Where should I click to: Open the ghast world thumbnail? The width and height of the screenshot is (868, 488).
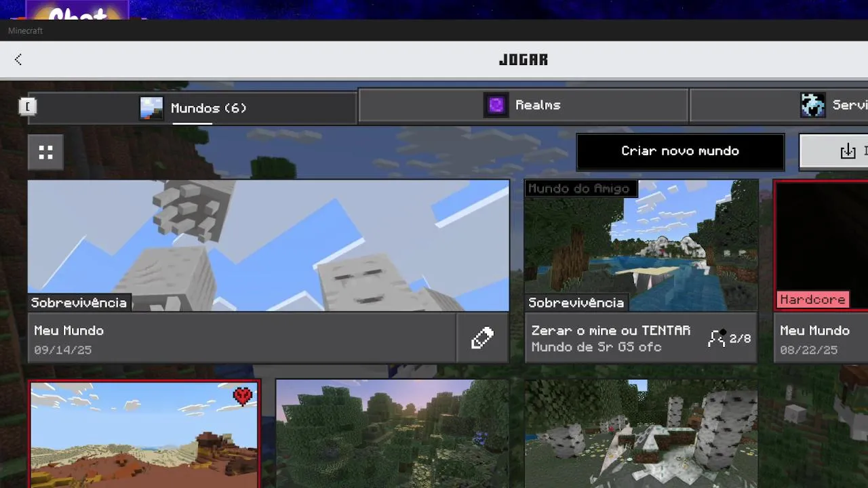[269, 245]
